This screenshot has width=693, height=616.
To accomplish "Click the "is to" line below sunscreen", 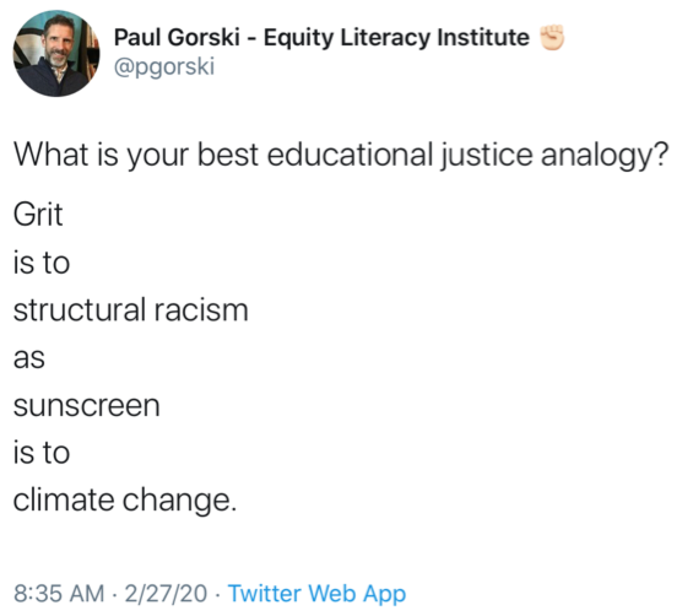I will pyautogui.click(x=42, y=453).
